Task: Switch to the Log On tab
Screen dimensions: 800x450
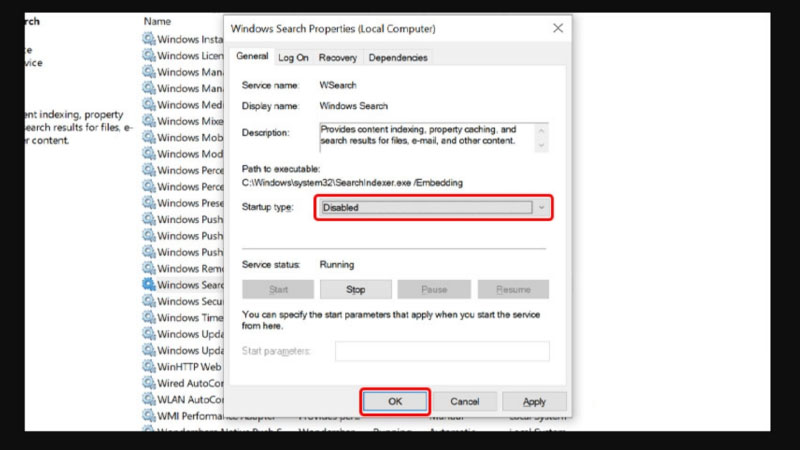Action: point(293,58)
